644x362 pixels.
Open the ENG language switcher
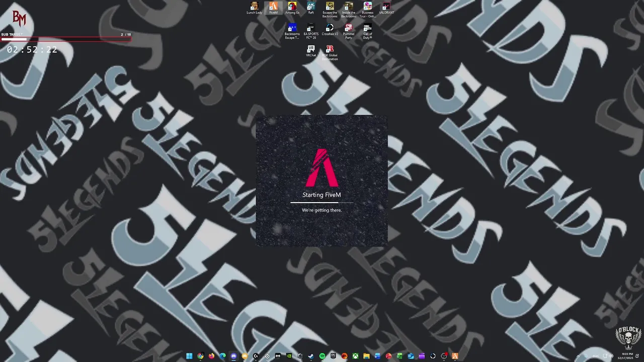pyautogui.click(x=596, y=356)
